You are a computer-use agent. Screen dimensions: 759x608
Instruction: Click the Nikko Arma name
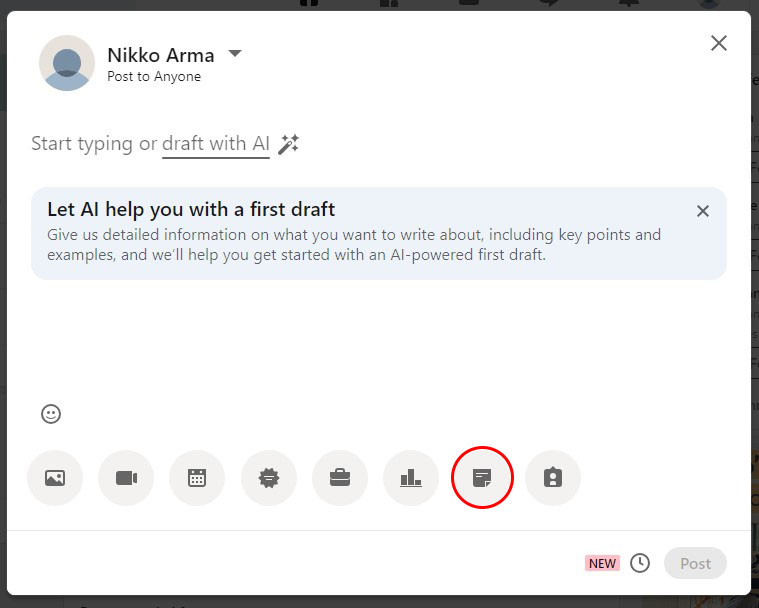coord(161,55)
